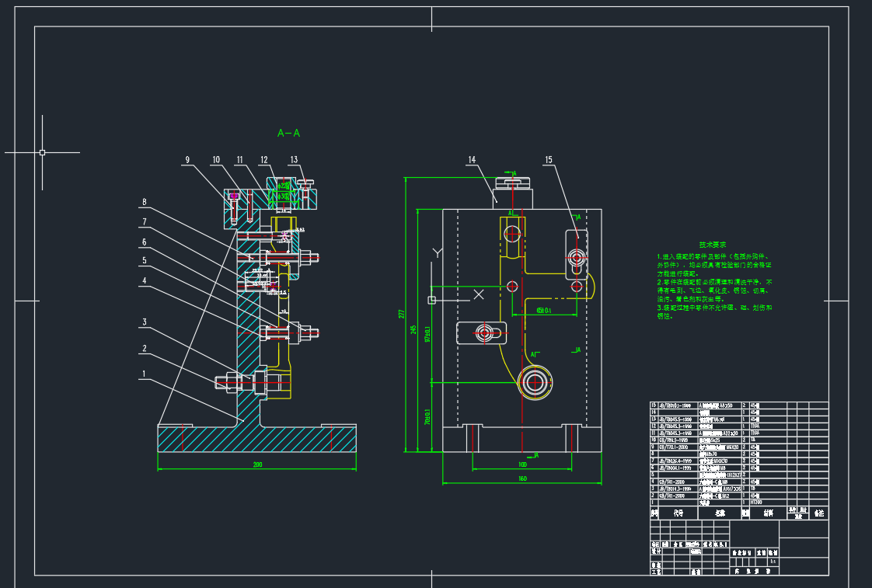Click leader callout number 8 left of section
Image resolution: width=872 pixels, height=588 pixels.
144,202
